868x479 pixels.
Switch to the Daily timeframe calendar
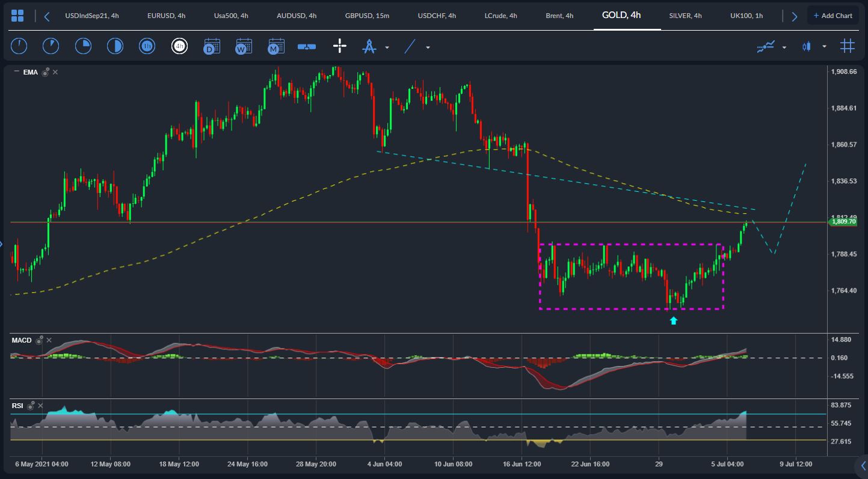[x=211, y=46]
